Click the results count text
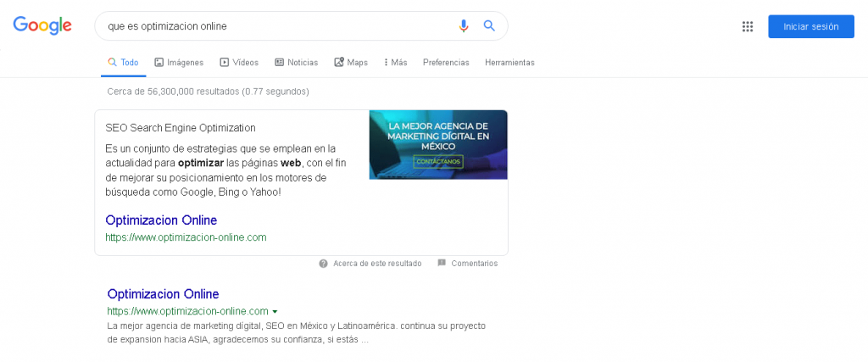Image resolution: width=868 pixels, height=362 pixels. [x=209, y=92]
